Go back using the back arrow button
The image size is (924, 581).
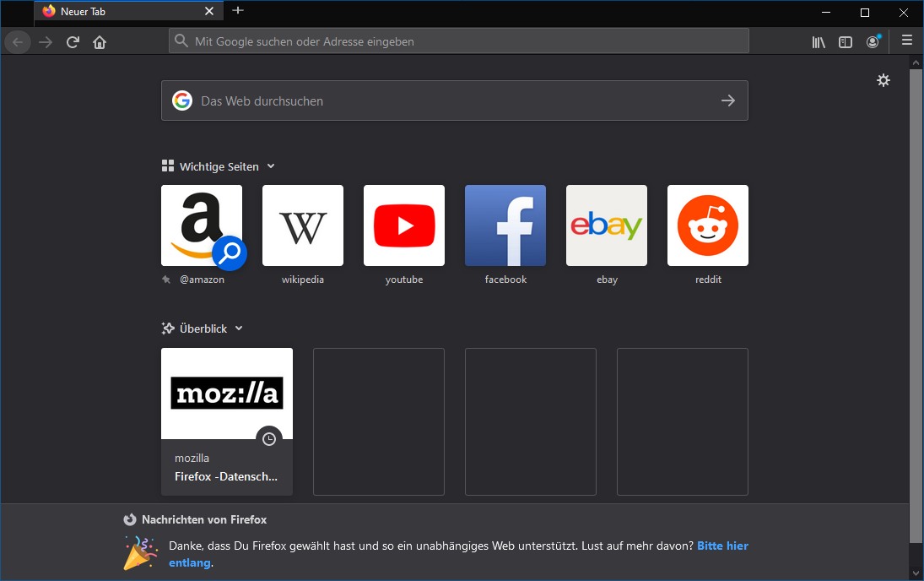[18, 42]
